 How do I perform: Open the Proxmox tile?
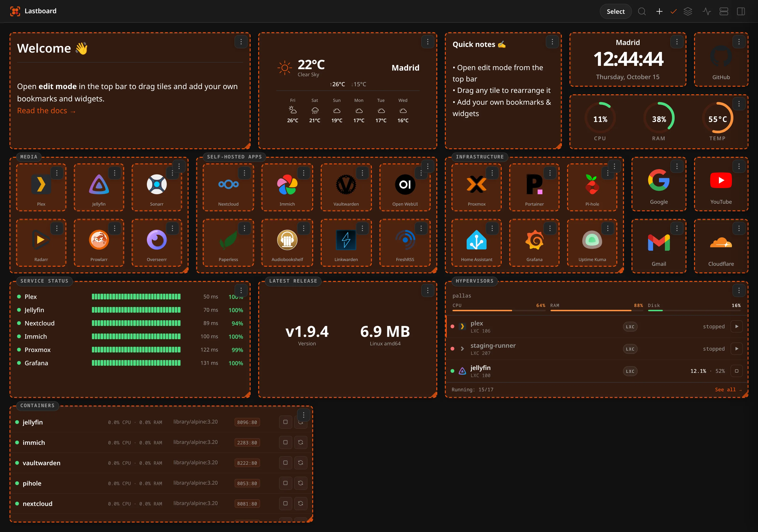point(476,187)
